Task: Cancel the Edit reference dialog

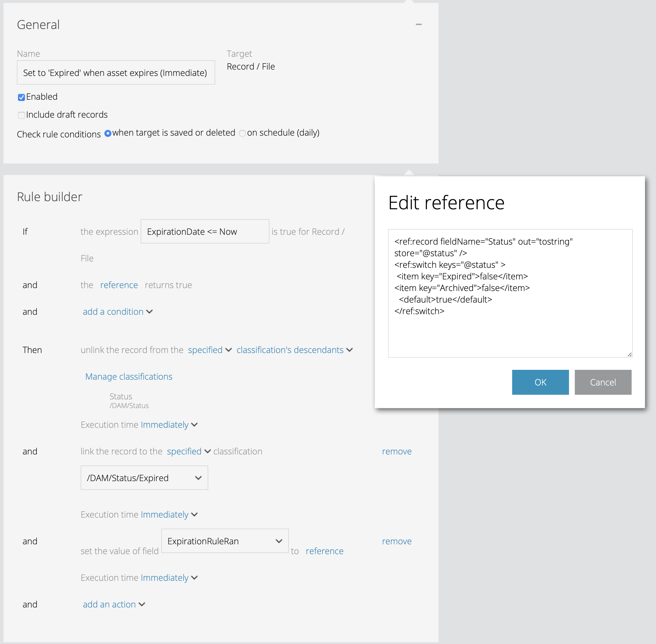Action: 603,382
